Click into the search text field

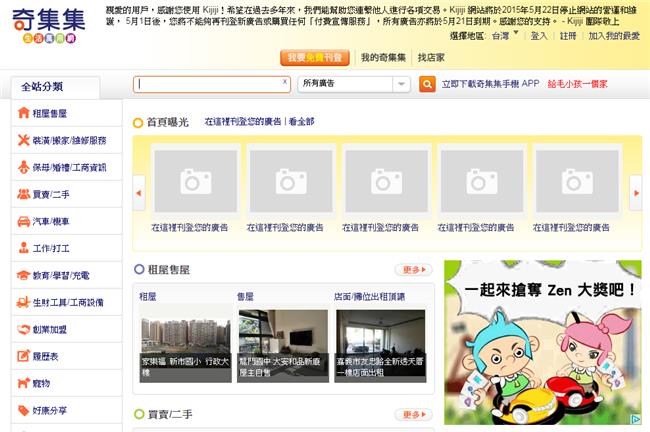(x=211, y=85)
